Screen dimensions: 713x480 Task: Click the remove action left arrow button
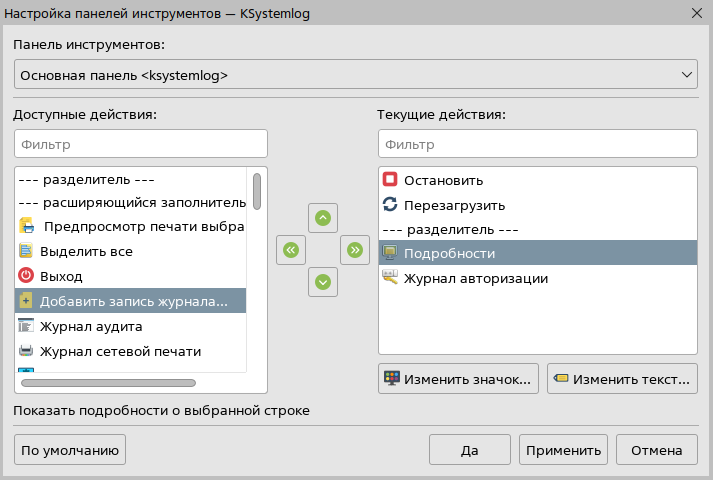290,250
